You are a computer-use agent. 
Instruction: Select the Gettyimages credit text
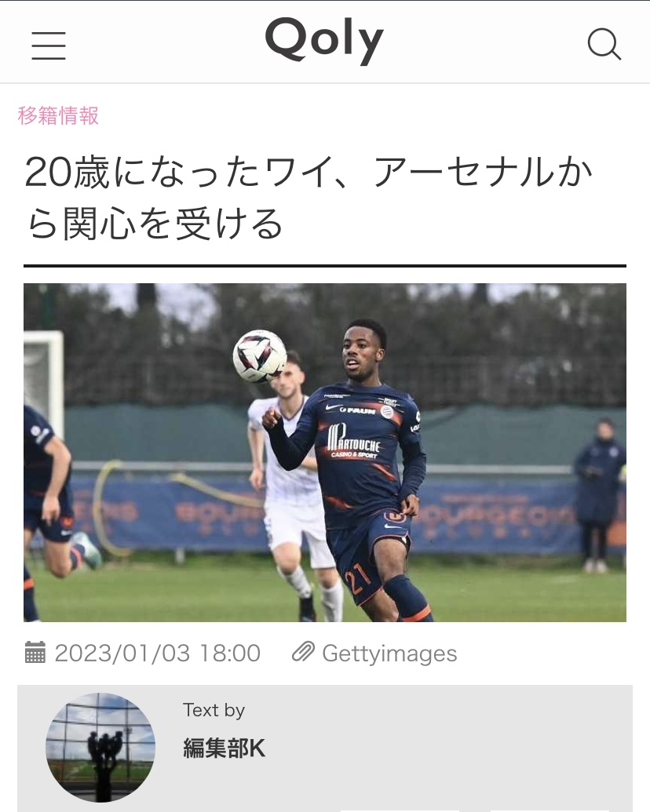[389, 654]
